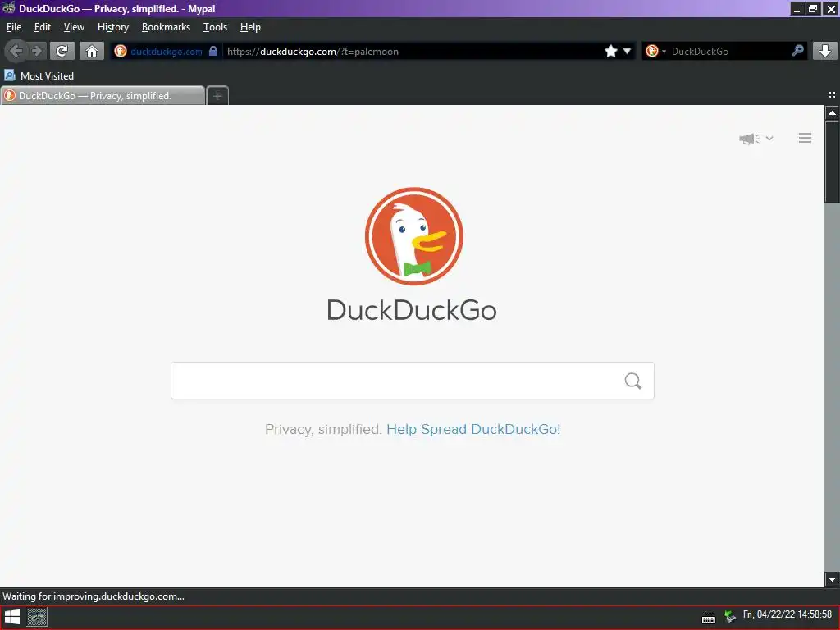
Task: Minimize the Mypal window
Action: (797, 8)
